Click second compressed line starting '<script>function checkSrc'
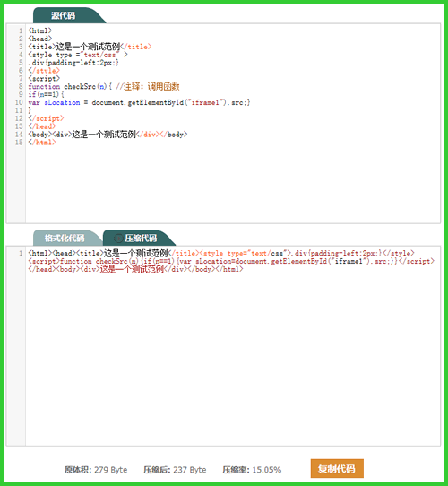Image resolution: width=448 pixels, height=486 pixels. click(231, 261)
